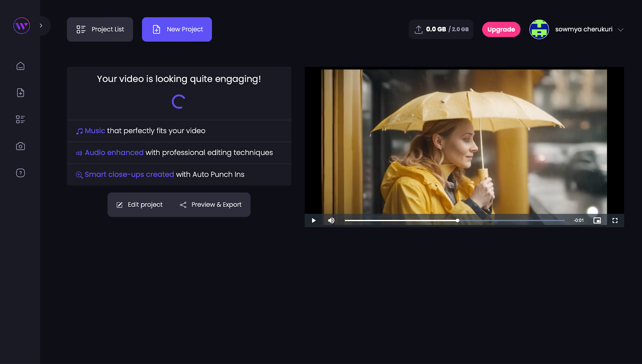Screen dimensions: 642x364
Task: Open the project list icon in sidebar
Action: [x=20, y=119]
